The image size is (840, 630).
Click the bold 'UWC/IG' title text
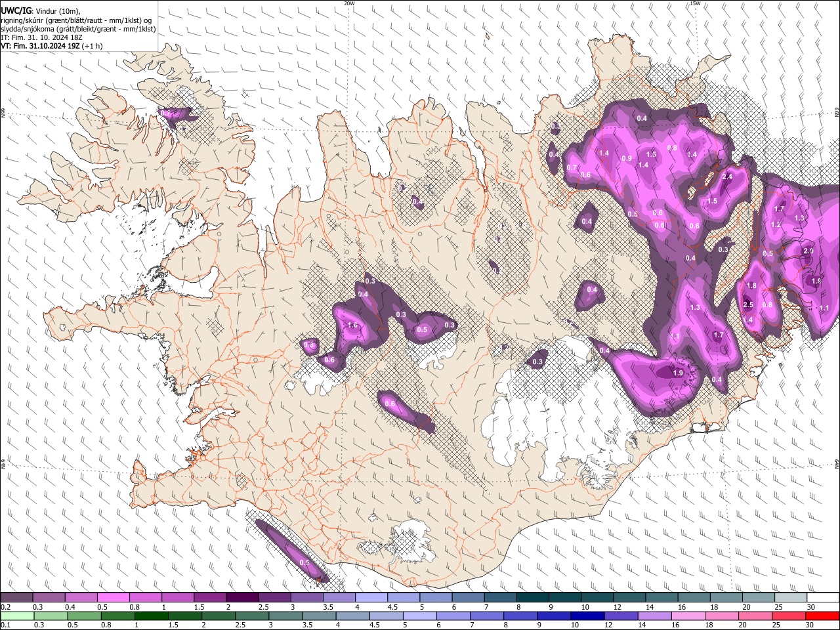[16, 10]
